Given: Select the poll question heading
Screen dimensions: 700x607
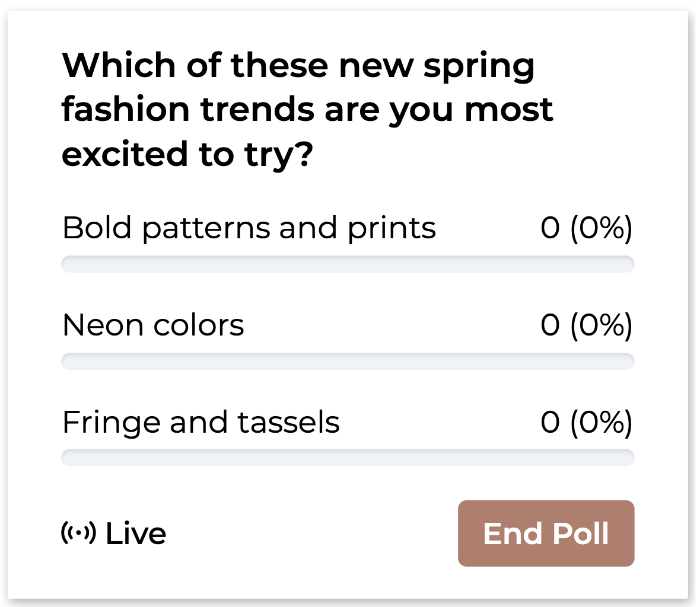Looking at the screenshot, I should [x=307, y=110].
